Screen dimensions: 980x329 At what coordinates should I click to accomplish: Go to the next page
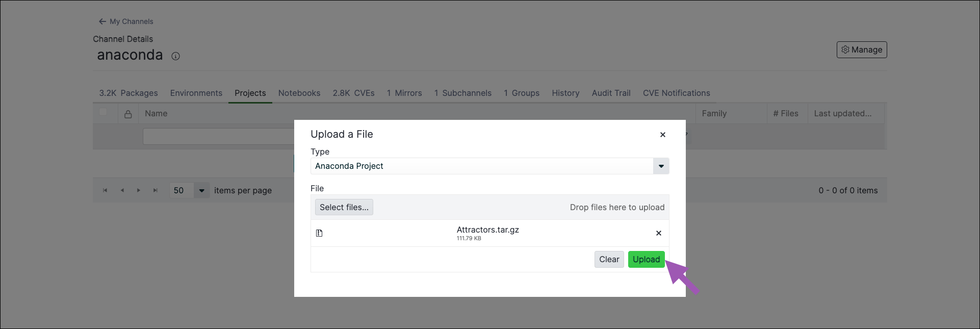point(139,190)
